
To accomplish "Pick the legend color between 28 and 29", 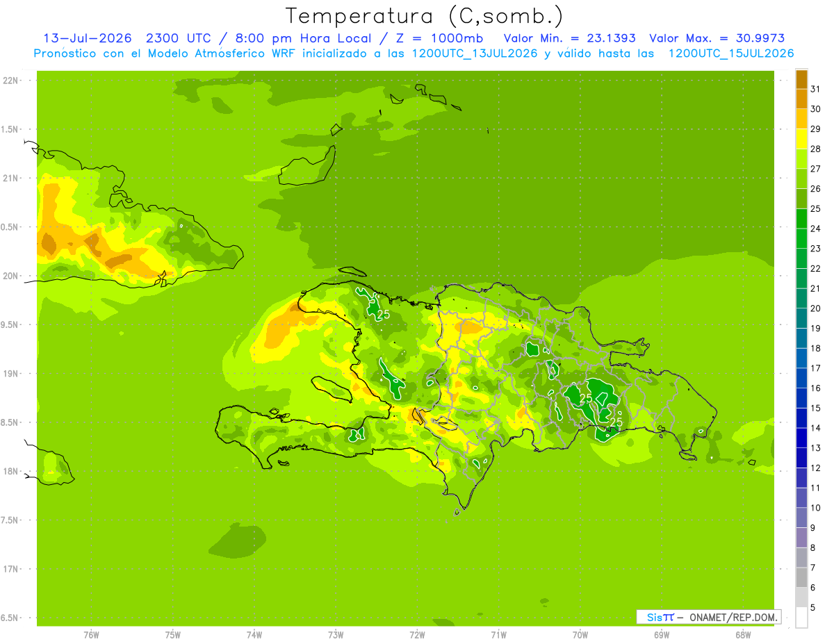I will pyautogui.click(x=801, y=139).
